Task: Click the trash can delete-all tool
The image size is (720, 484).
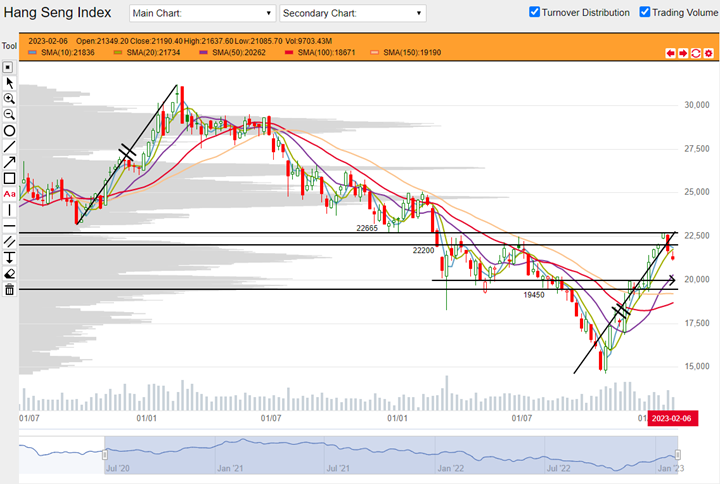Action: (9, 289)
